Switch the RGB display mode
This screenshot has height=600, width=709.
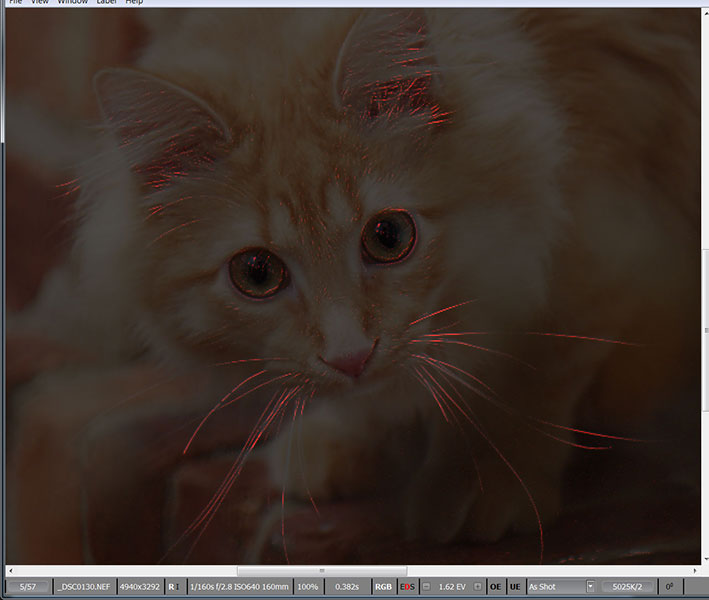tap(384, 586)
